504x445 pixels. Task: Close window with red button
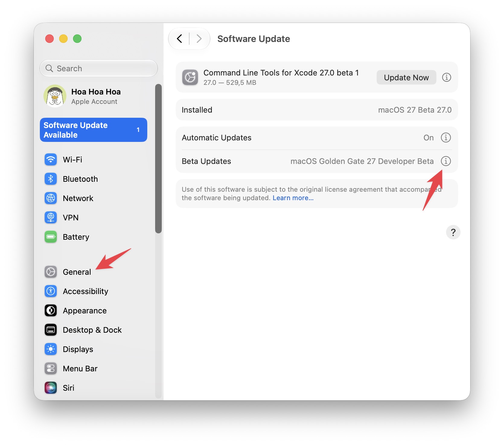[49, 39]
